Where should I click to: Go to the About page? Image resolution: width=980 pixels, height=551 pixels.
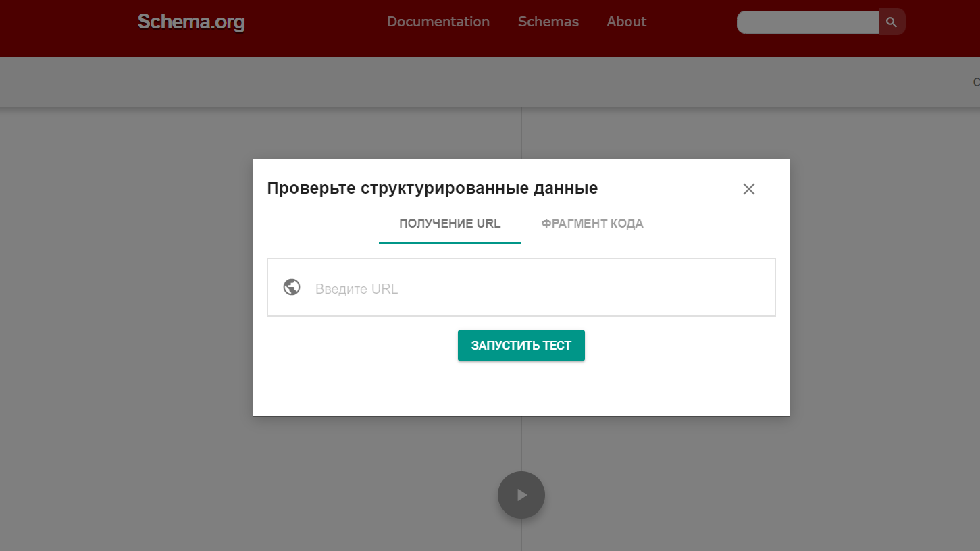point(626,22)
